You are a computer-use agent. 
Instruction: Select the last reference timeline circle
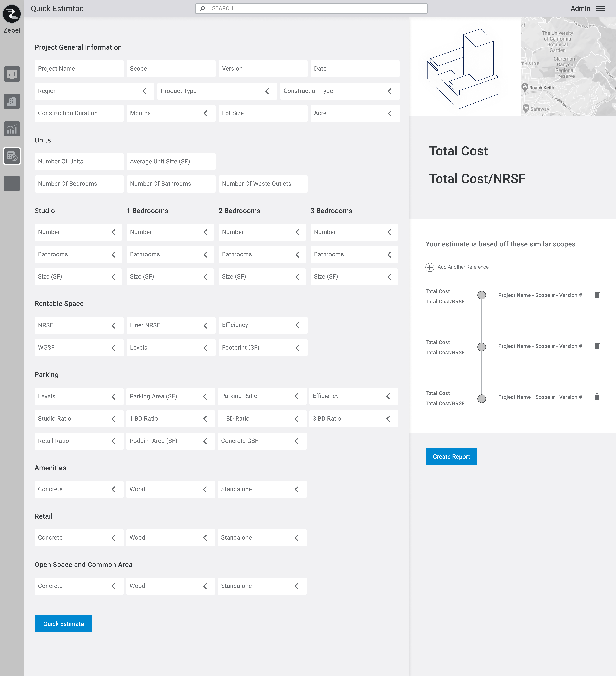[482, 399]
